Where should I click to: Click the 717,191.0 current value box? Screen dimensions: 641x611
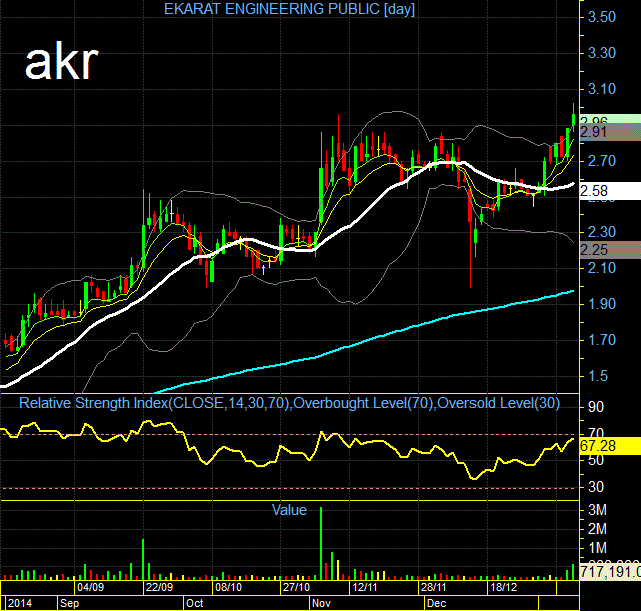click(610, 572)
